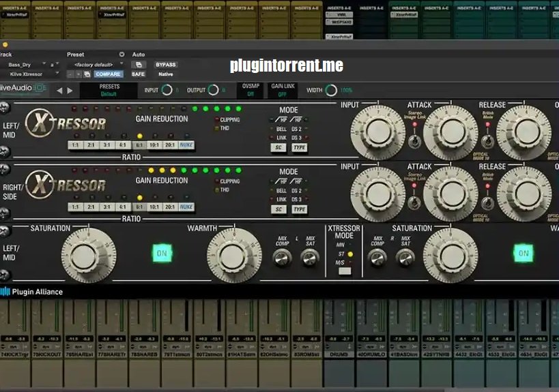Click first HP filter icon in Left/Mid Mode

[x=281, y=120]
